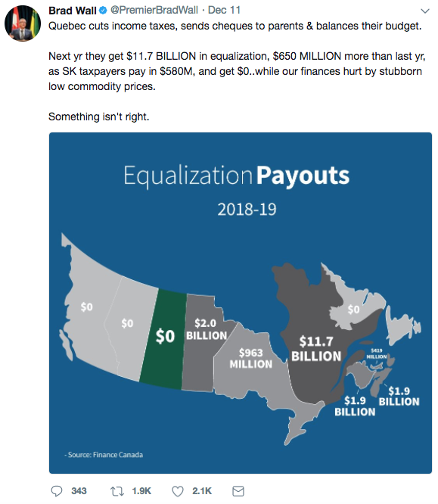
Task: Click the green Saskatchewan $0 region
Action: pos(163,339)
